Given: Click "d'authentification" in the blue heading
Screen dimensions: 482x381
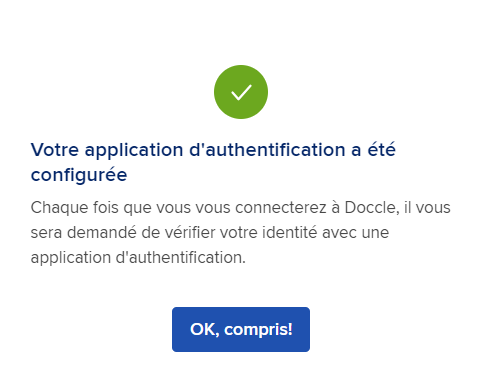Looking at the screenshot, I should (267, 150).
